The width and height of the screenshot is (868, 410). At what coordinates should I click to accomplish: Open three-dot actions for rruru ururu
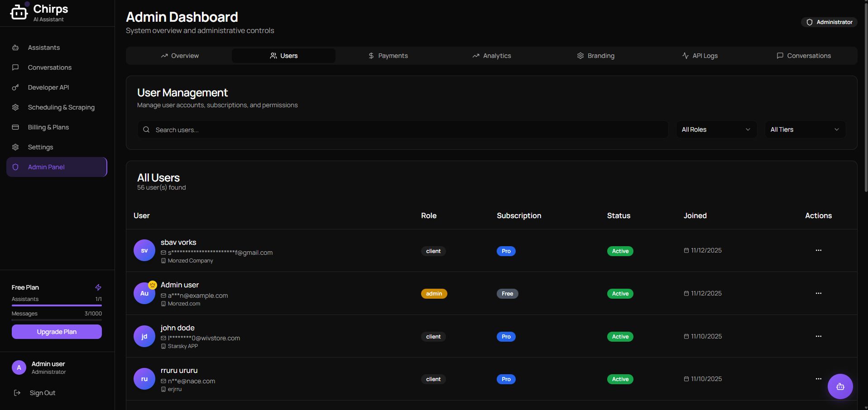pos(818,379)
